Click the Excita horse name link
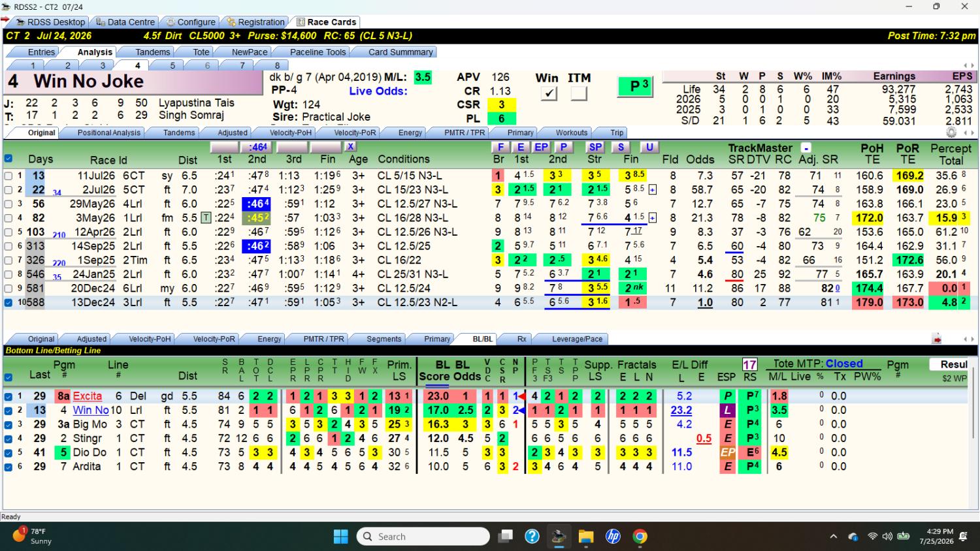Image resolution: width=980 pixels, height=551 pixels. [88, 396]
